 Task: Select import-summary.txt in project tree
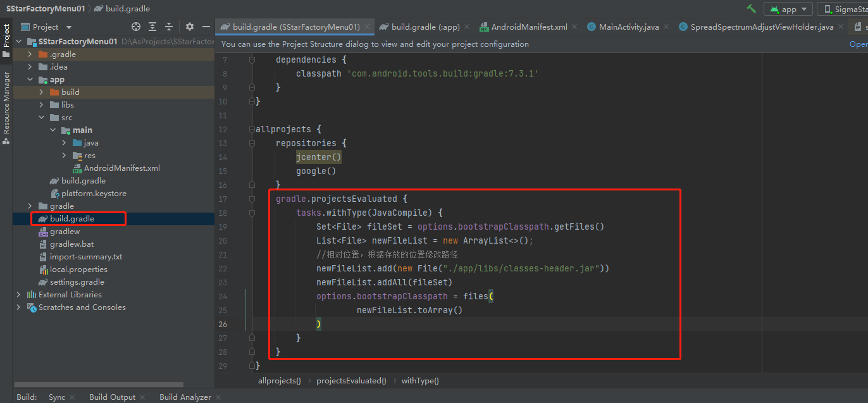click(86, 257)
